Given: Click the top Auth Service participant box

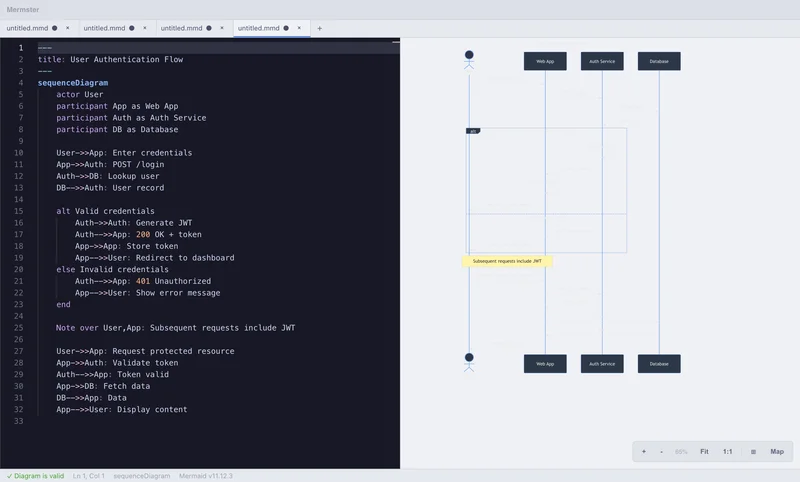Looking at the screenshot, I should point(602,61).
